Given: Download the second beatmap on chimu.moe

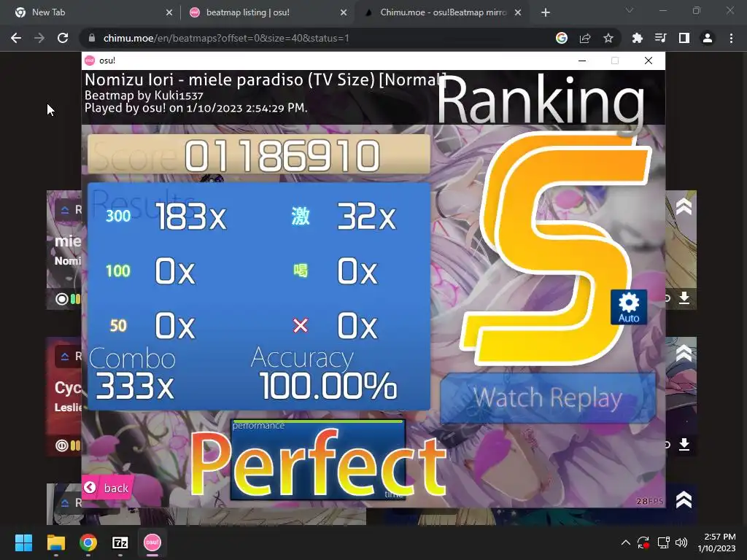Looking at the screenshot, I should tap(684, 444).
